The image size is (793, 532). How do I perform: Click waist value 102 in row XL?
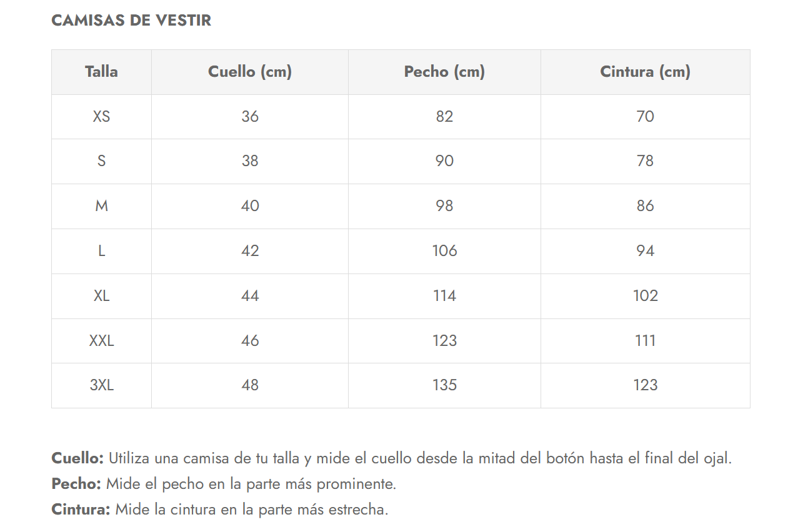point(645,296)
